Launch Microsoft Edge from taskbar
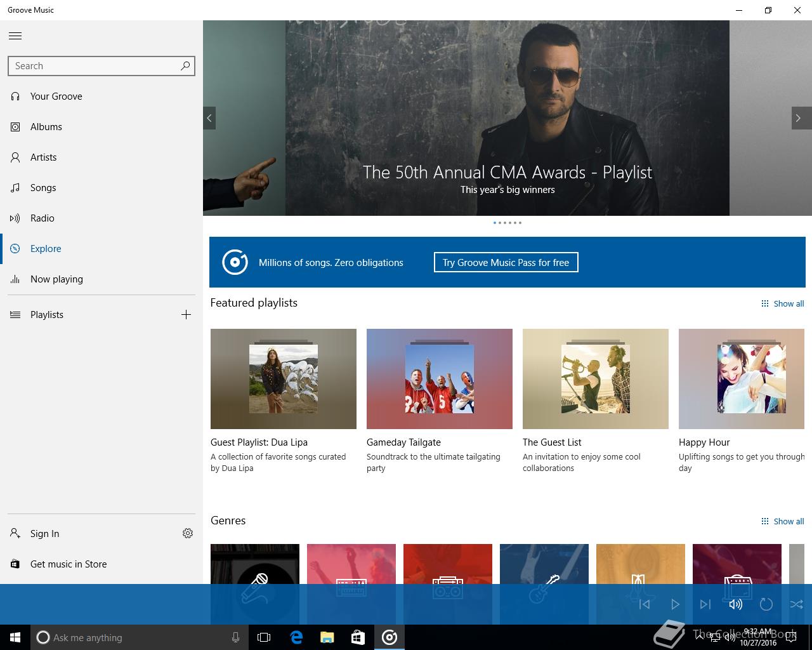The image size is (812, 650). (296, 637)
